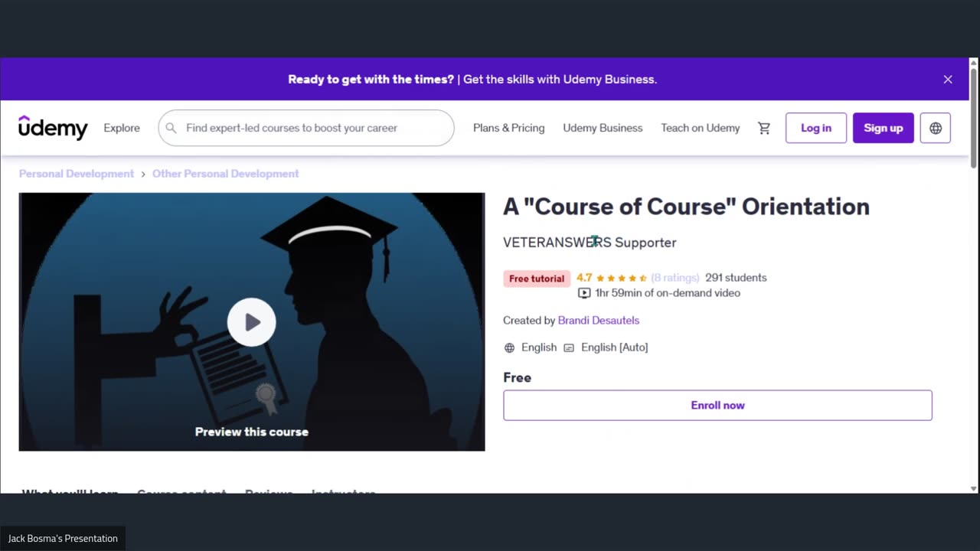Play the course preview video
980x551 pixels.
point(252,322)
